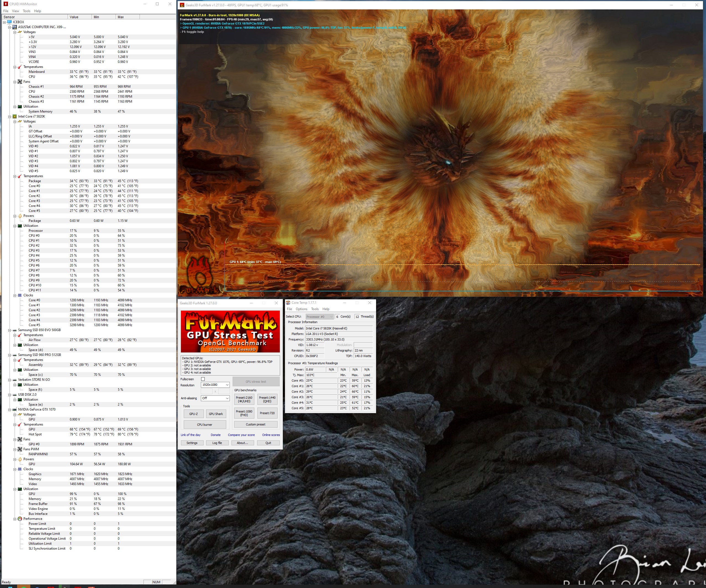Click the Verbatim STORE N GO drive icon
Screen dimensions: 706x588
tap(15, 380)
